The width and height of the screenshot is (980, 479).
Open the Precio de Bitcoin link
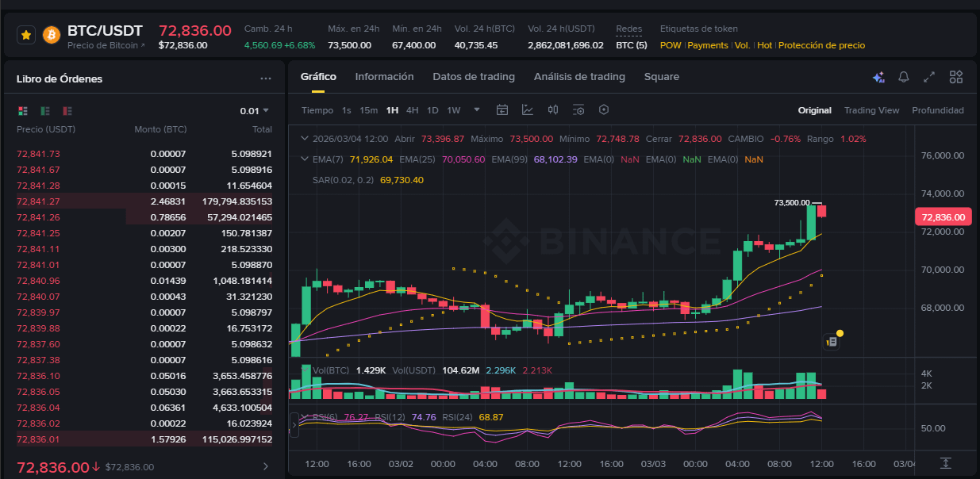pos(106,46)
